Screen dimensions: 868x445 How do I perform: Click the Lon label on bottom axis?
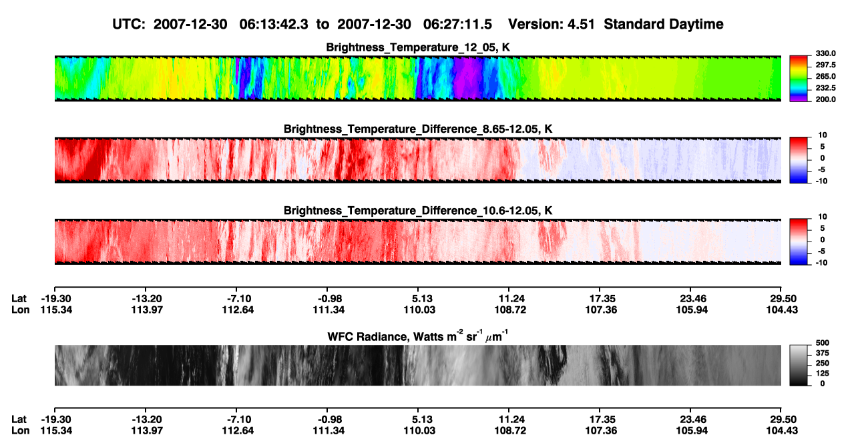(20, 430)
